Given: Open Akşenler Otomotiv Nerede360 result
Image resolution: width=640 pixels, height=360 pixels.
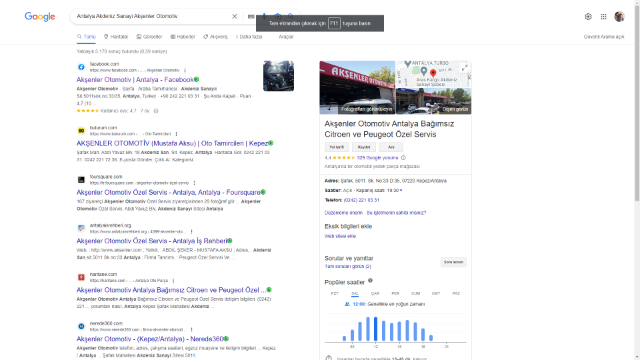Looking at the screenshot, I should pyautogui.click(x=150, y=339).
